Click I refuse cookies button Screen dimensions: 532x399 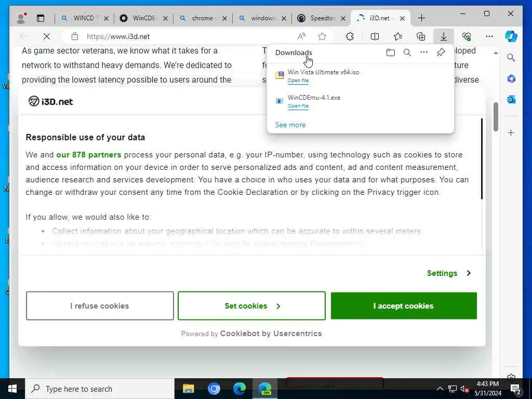[100, 305]
